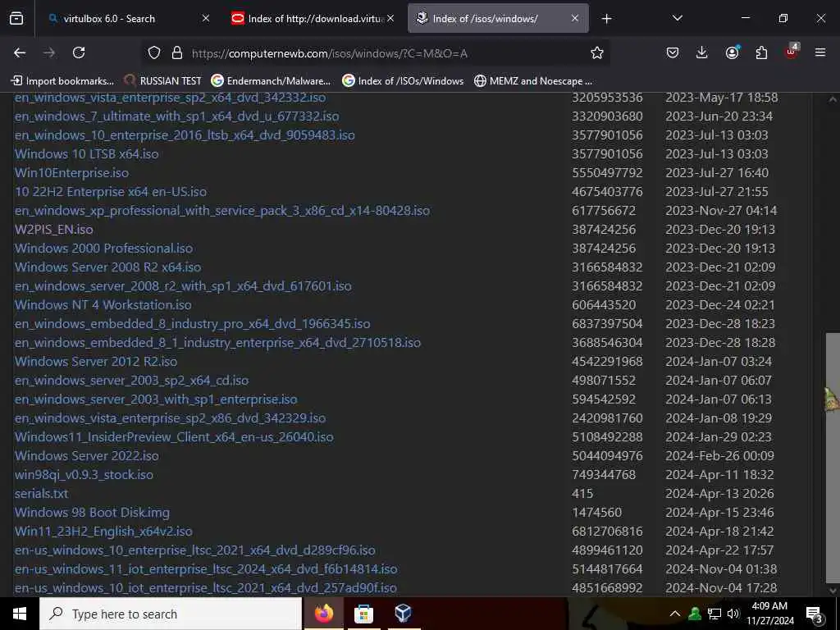Image resolution: width=840 pixels, height=630 pixels.
Task: Open W2PIS_EN.iso link
Action: click(53, 230)
